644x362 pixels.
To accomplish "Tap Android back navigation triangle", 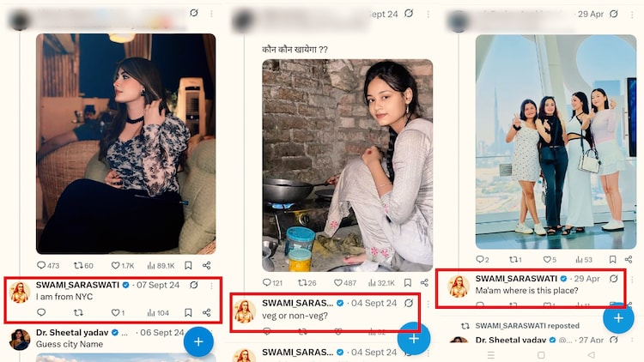I will coord(591,354).
